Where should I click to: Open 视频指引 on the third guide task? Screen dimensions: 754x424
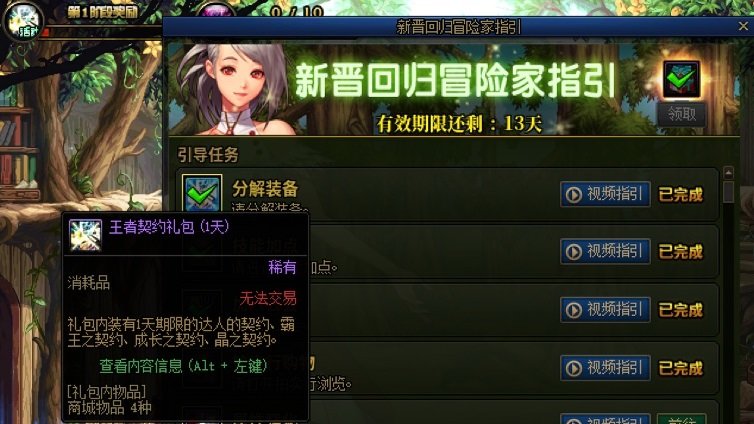605,310
